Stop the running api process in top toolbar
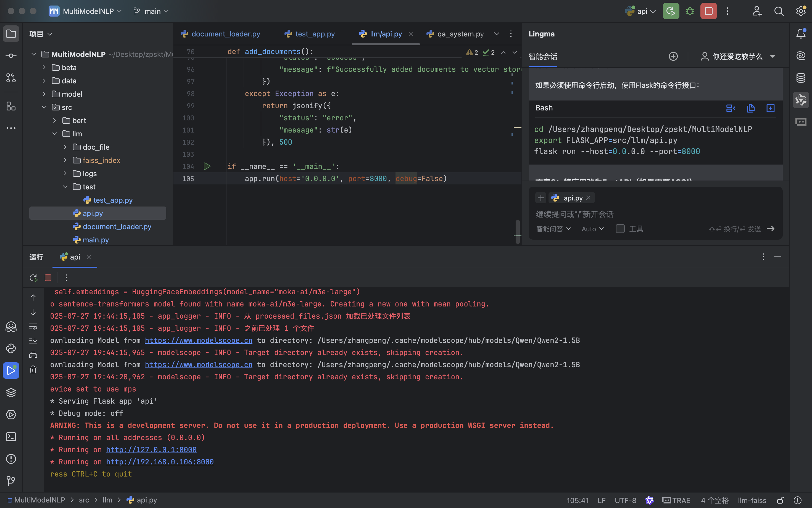812x508 pixels. [708, 11]
